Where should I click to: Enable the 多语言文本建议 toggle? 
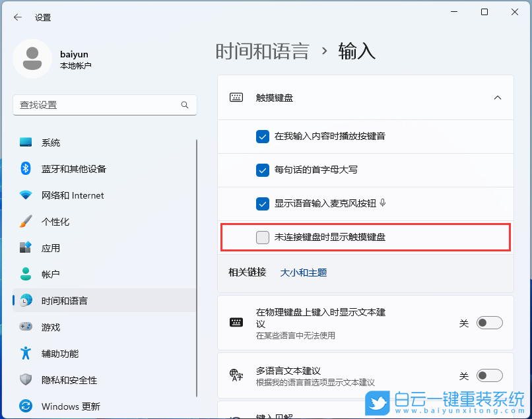(490, 375)
